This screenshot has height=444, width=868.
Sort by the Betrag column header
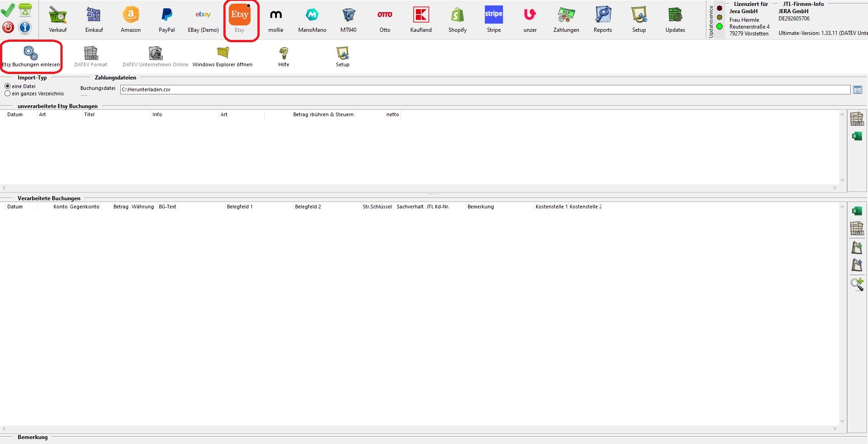click(x=121, y=207)
